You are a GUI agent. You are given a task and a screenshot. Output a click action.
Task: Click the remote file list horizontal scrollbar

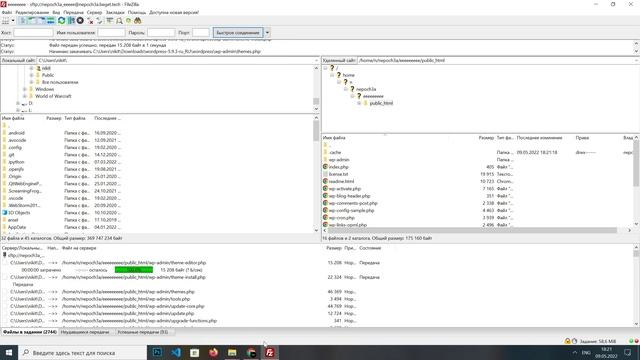pos(472,231)
